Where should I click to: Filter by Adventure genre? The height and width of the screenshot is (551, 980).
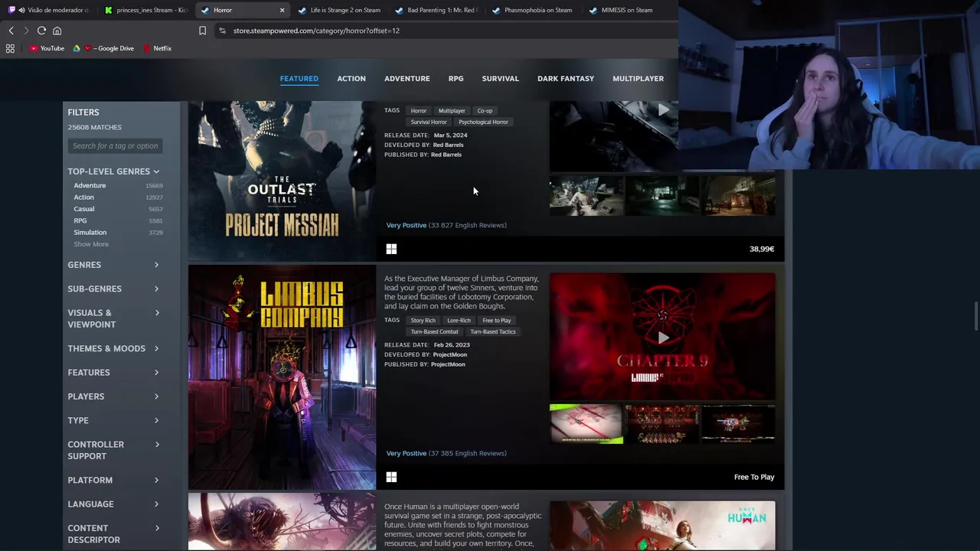90,185
